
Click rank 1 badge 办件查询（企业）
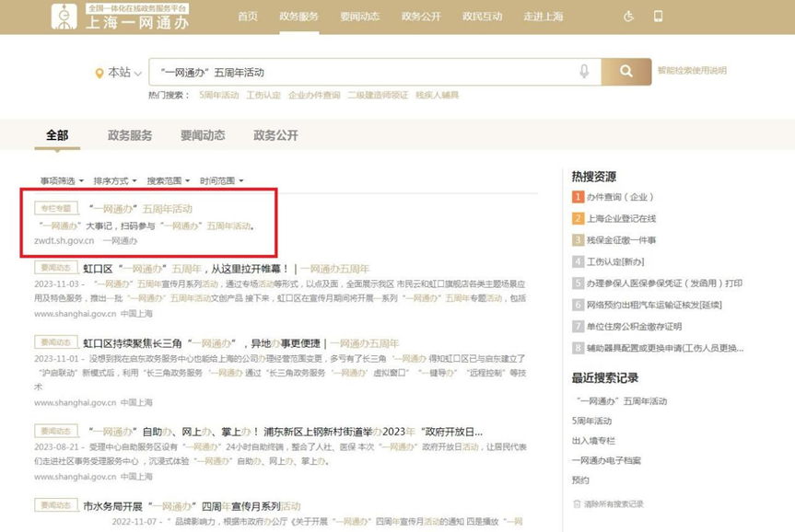pyautogui.click(x=578, y=197)
